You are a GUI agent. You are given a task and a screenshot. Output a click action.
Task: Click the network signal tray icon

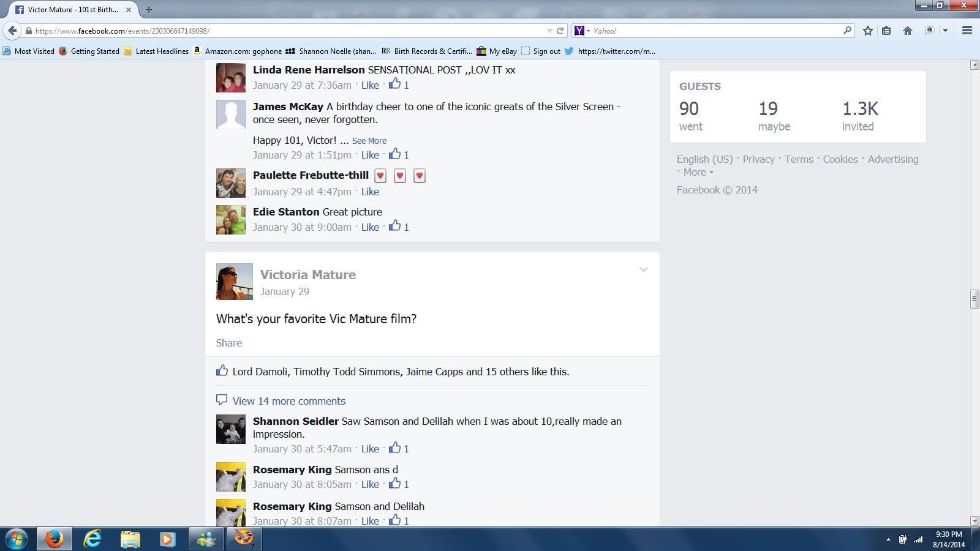(918, 539)
